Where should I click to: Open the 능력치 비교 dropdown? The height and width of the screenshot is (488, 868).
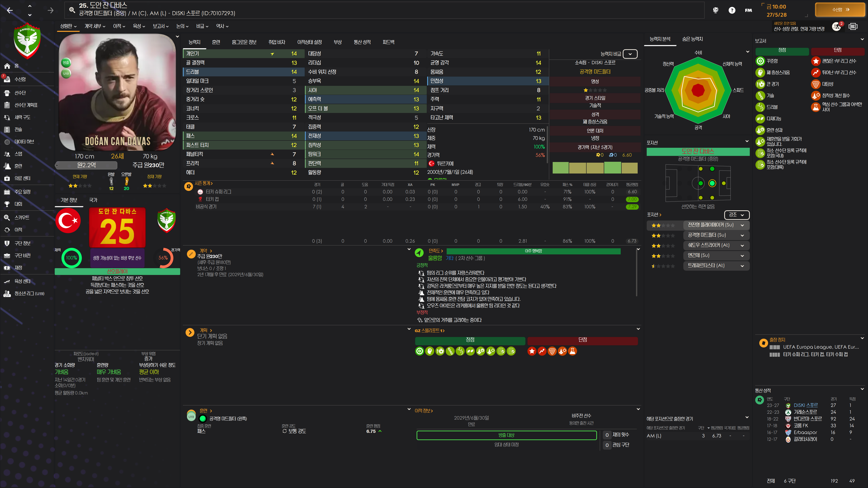pyautogui.click(x=630, y=54)
